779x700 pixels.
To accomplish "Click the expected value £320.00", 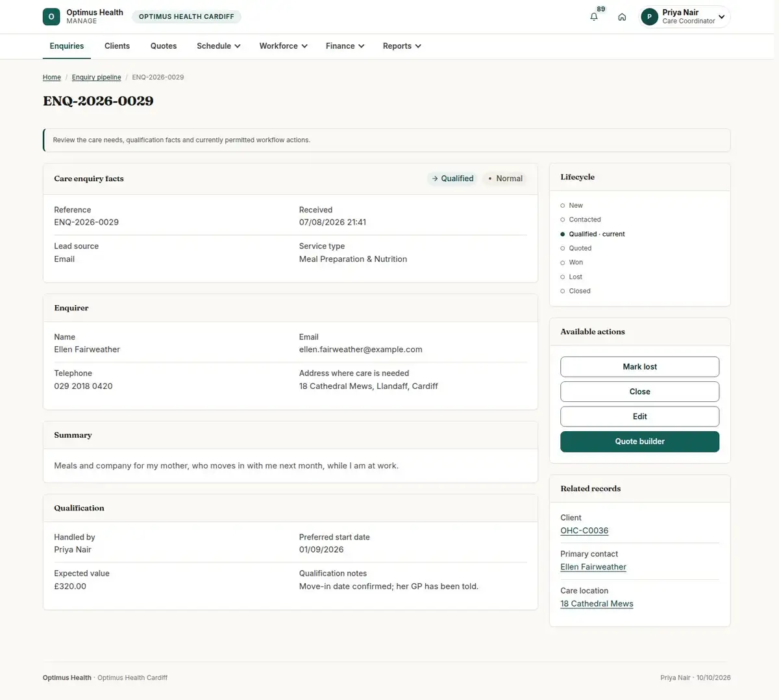I will [70, 586].
